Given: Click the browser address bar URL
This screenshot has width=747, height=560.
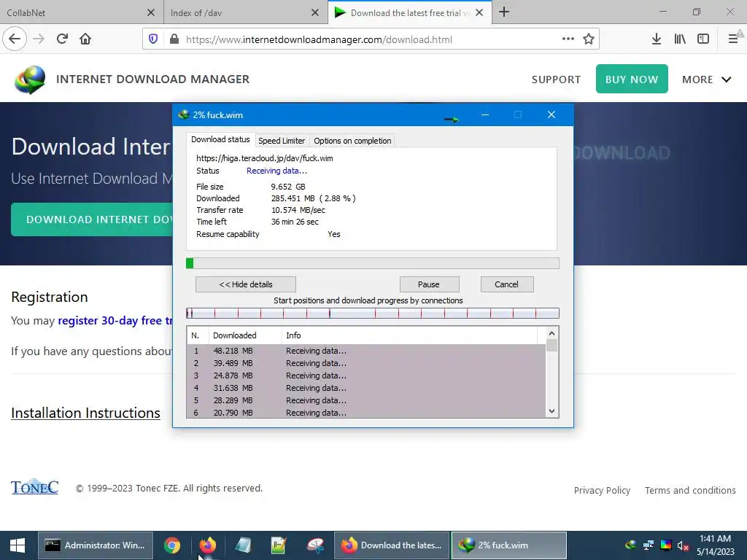Looking at the screenshot, I should click(319, 39).
